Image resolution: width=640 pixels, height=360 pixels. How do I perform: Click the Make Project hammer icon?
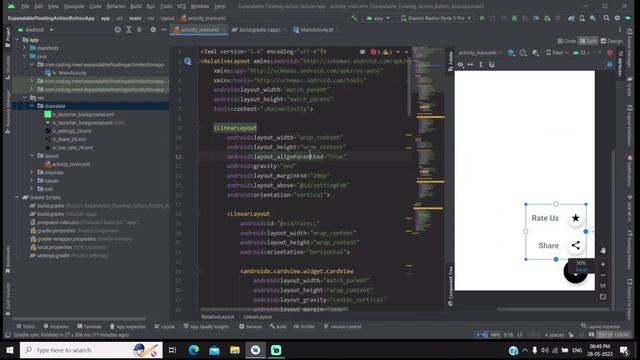[x=354, y=18]
